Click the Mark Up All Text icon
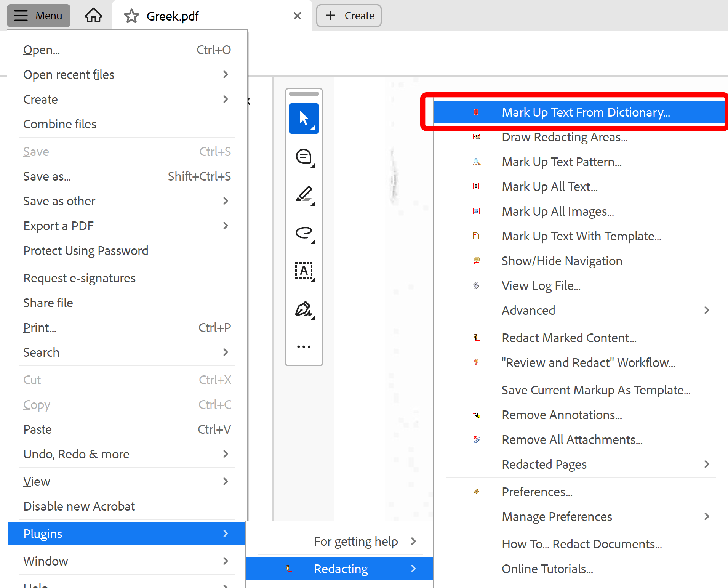Screen dimensions: 728x588 (x=476, y=186)
